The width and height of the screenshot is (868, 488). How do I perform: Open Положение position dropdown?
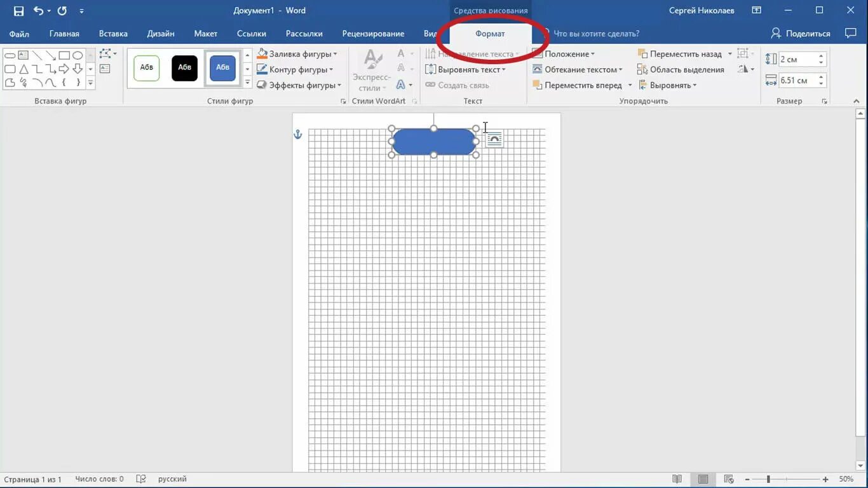click(564, 54)
